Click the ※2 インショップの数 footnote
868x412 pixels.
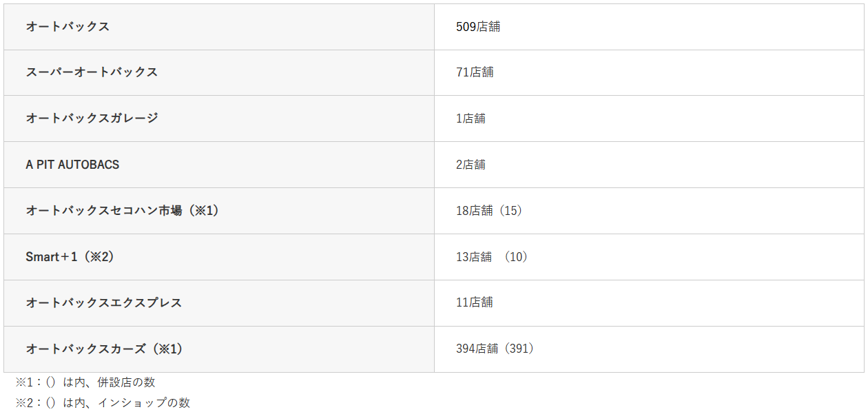103,403
